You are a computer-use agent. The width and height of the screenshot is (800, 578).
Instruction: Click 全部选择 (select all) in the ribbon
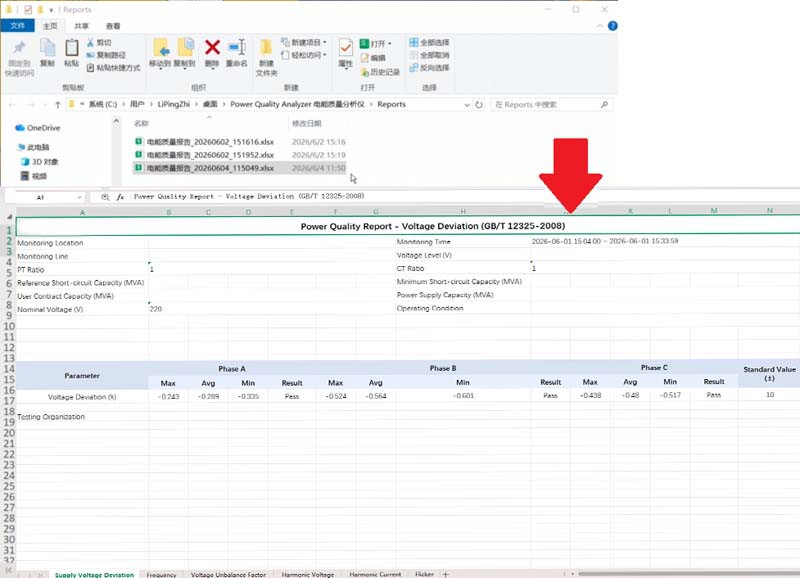tap(429, 42)
